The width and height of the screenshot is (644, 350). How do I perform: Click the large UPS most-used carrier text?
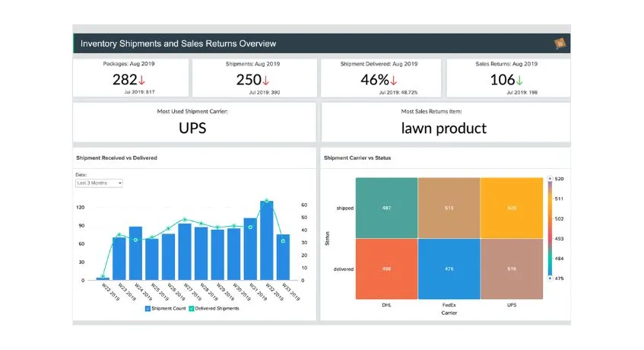coord(192,128)
